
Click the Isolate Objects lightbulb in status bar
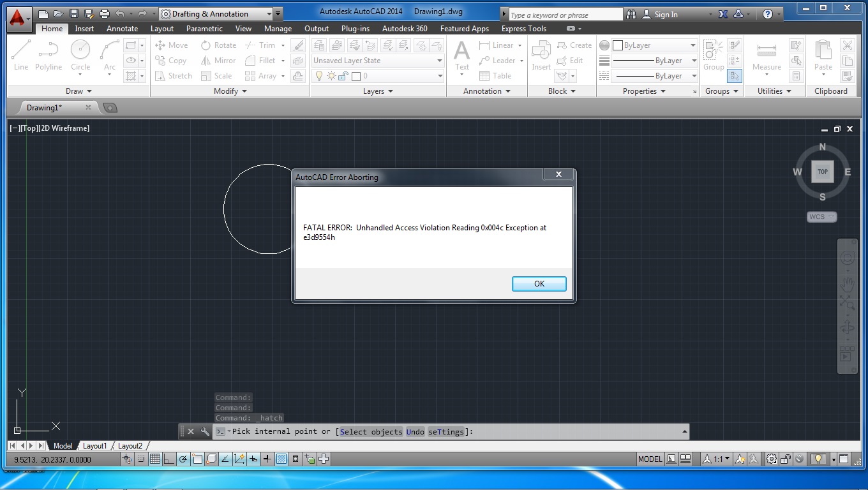(817, 459)
